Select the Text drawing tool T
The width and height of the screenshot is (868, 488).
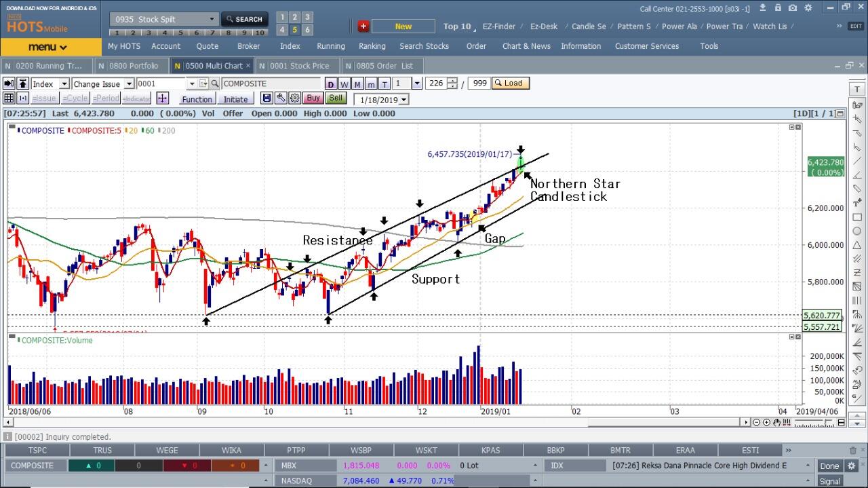(x=857, y=90)
